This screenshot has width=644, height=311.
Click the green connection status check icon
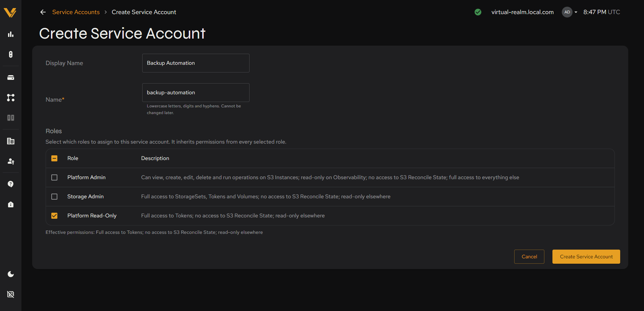(x=478, y=12)
